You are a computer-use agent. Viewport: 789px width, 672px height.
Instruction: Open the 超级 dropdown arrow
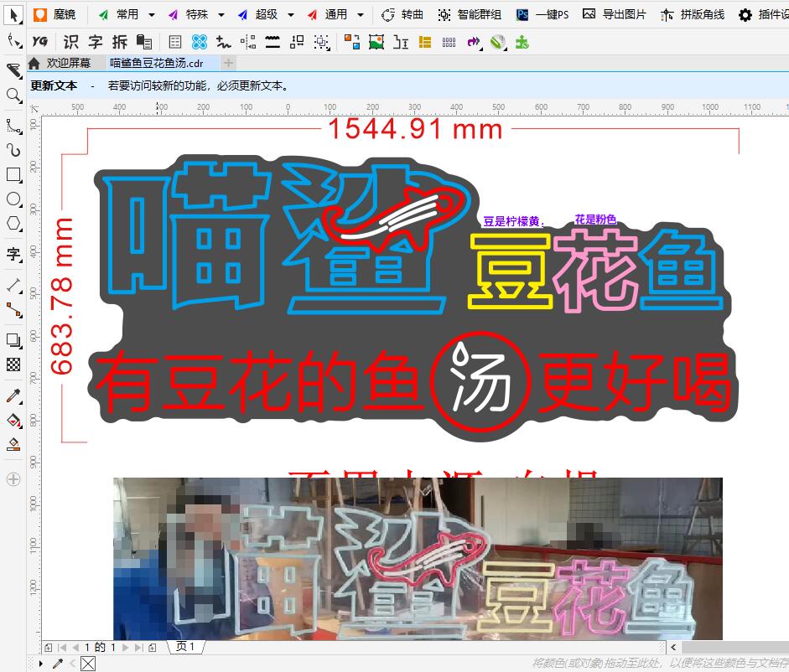click(x=291, y=15)
